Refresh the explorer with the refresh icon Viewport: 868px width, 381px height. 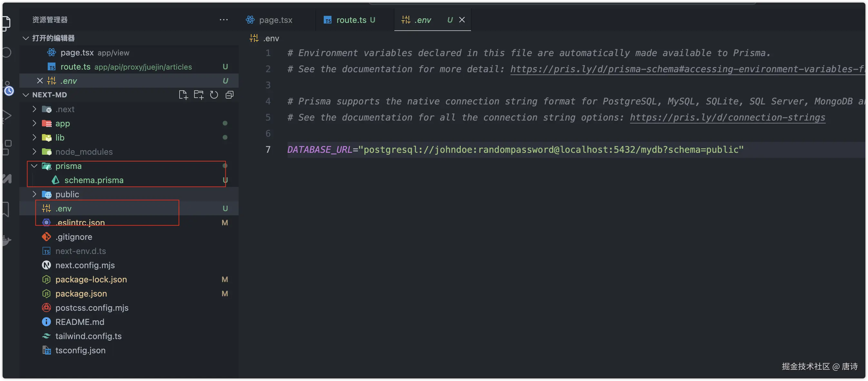[214, 95]
